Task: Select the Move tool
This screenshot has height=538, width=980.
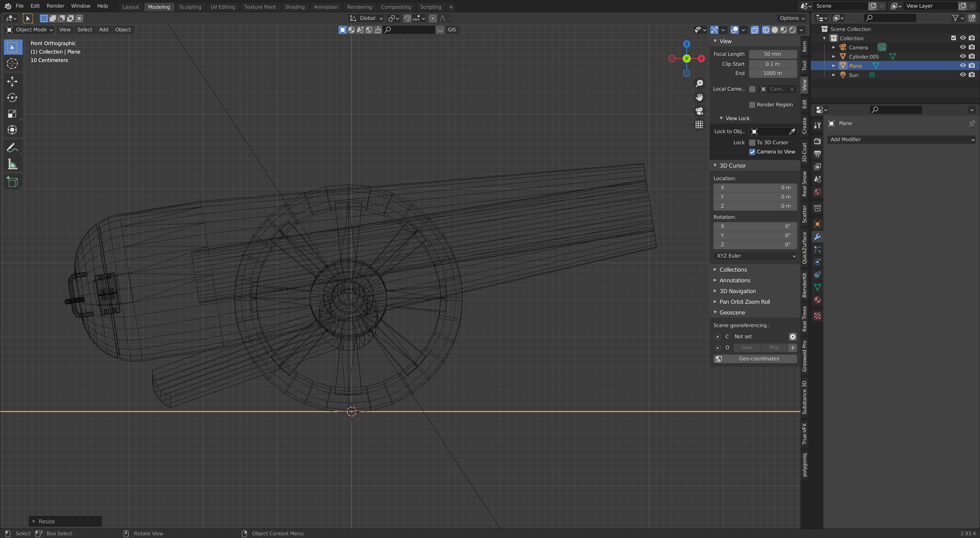Action: pyautogui.click(x=12, y=81)
